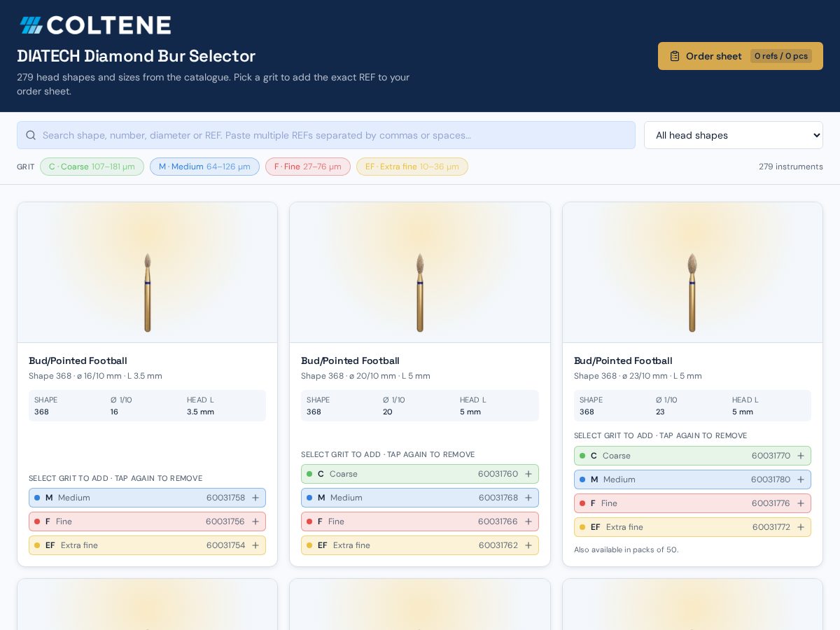Add Extra fine grit REF 60031754
This screenshot has width=840, height=630.
147,545
